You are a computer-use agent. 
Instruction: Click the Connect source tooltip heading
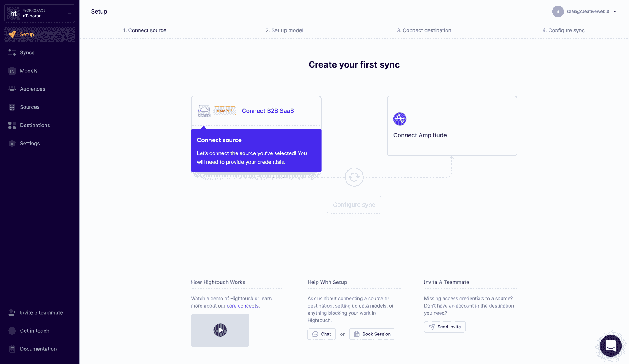pyautogui.click(x=219, y=140)
